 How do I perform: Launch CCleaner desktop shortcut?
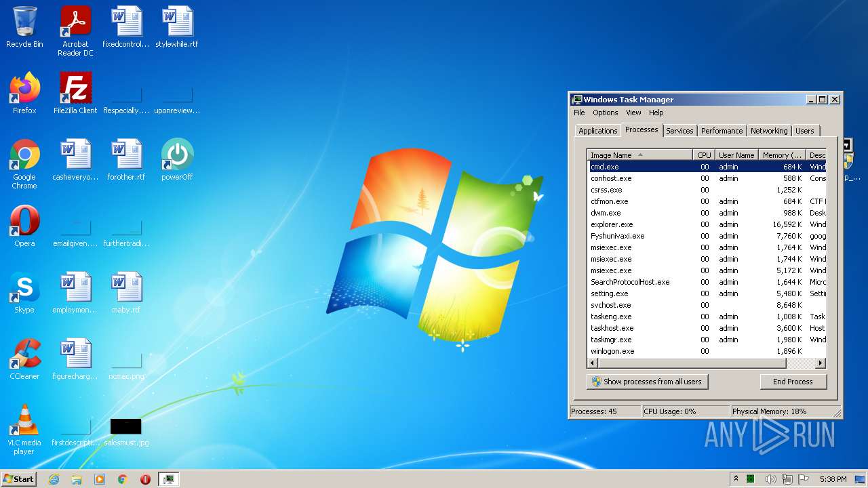click(x=24, y=359)
